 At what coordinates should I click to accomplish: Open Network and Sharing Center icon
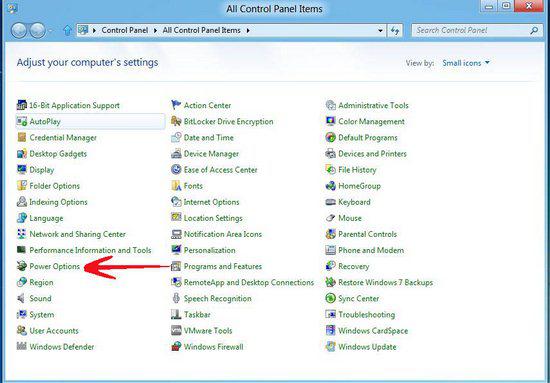[x=22, y=234]
